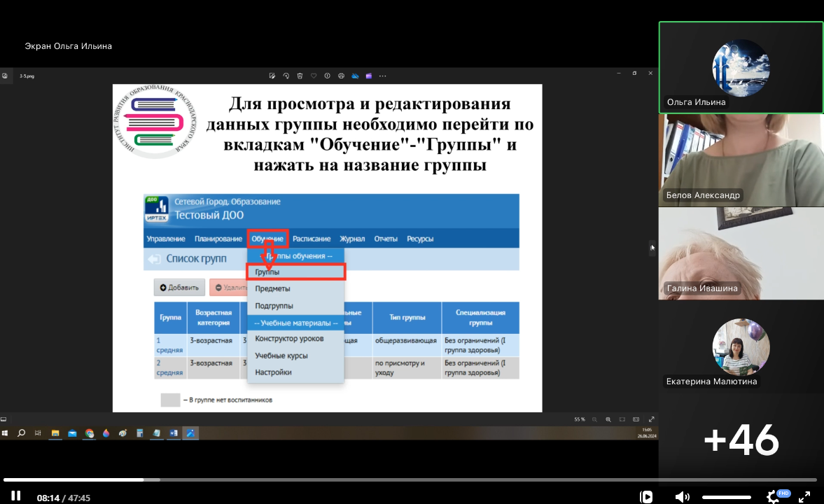Select Екатерина Малютина participant tile
824x504 pixels.
[x=741, y=346]
